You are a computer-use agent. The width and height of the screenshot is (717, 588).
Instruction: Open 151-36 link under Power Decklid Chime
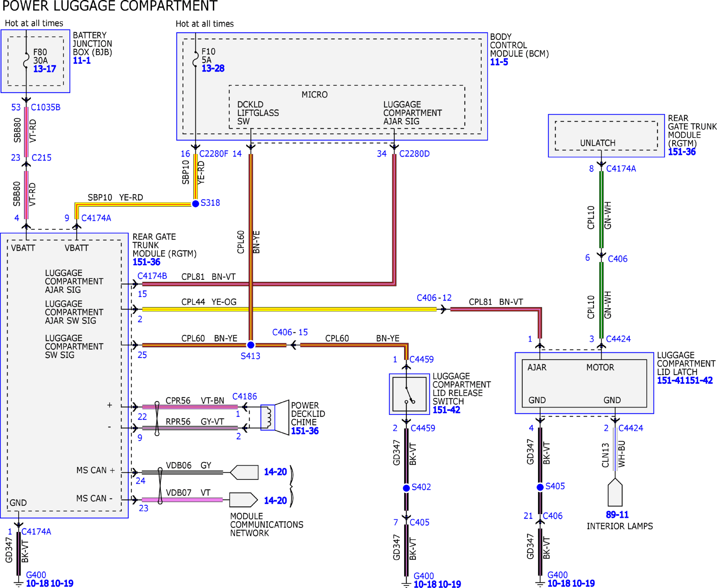[x=305, y=431]
